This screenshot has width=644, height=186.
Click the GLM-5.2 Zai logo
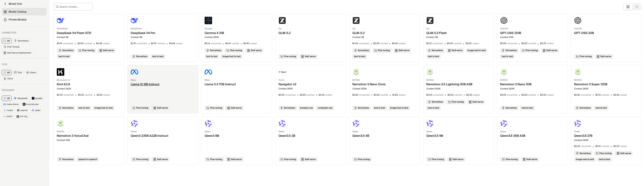point(282,20)
